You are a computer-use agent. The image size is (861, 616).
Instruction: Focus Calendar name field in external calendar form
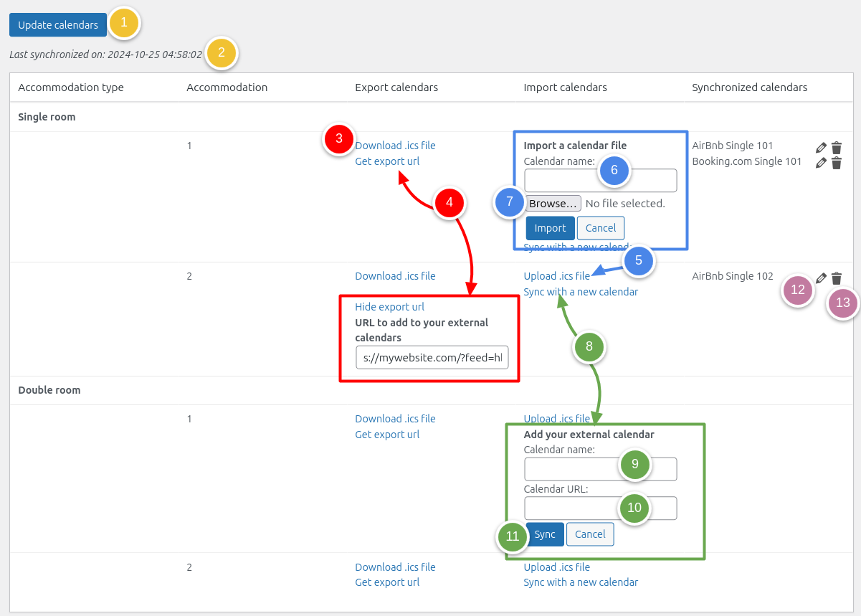coord(570,469)
